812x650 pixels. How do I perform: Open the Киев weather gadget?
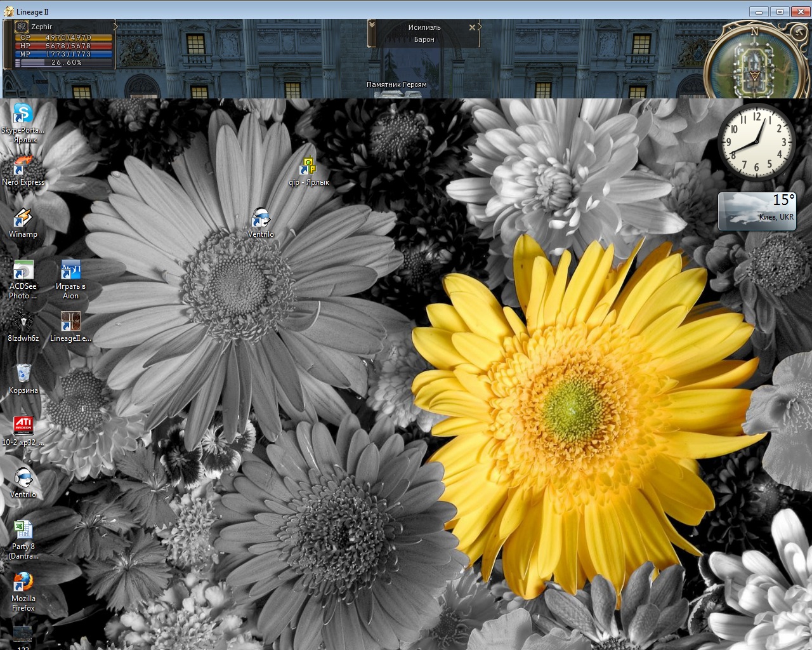[x=757, y=211]
